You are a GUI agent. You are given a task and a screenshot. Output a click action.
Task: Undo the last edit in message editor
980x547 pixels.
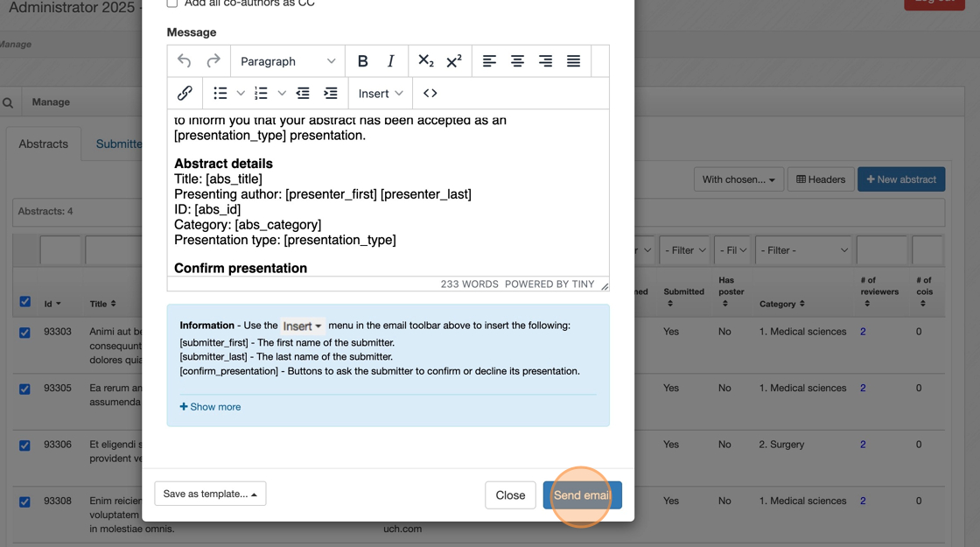click(184, 61)
